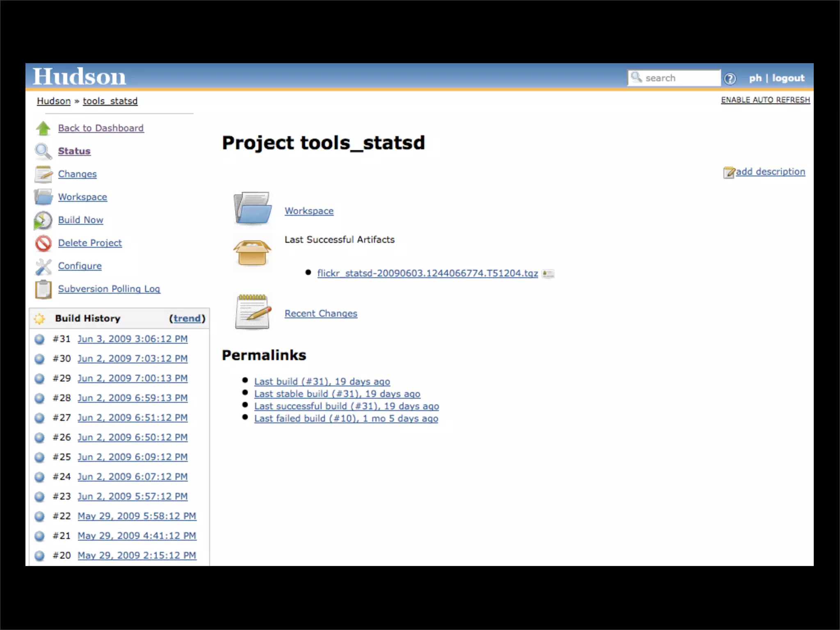Click the search input field
The height and width of the screenshot is (630, 840).
pos(680,78)
